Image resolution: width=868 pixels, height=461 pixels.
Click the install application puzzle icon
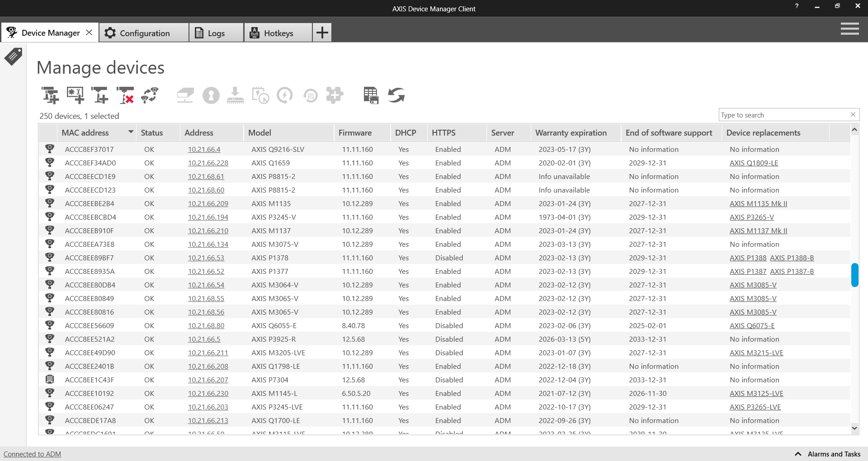pos(335,95)
